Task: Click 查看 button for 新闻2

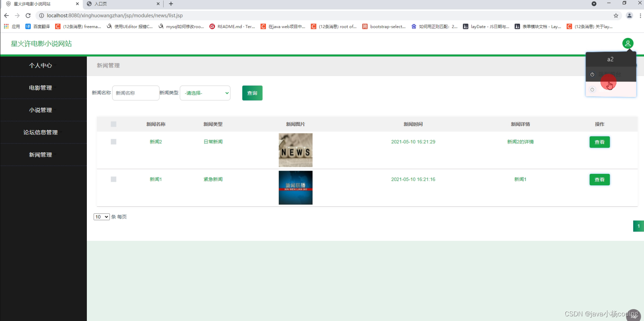Action: click(x=600, y=142)
